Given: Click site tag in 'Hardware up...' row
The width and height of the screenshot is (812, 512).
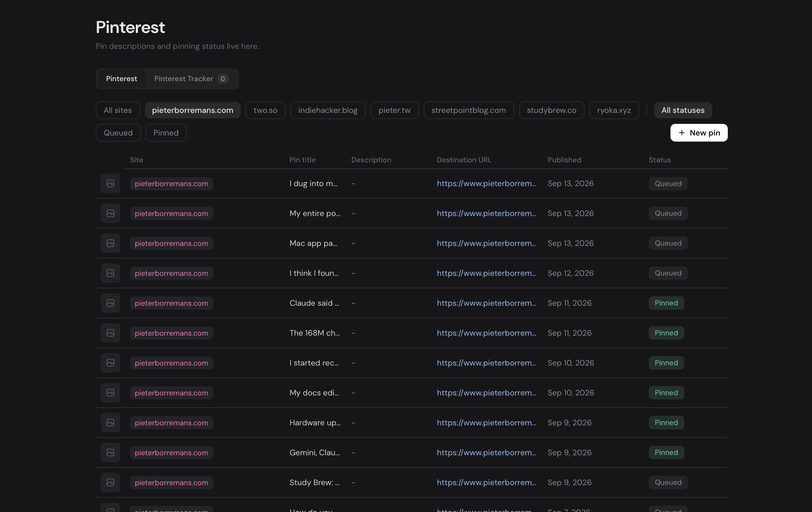Looking at the screenshot, I should click(171, 423).
